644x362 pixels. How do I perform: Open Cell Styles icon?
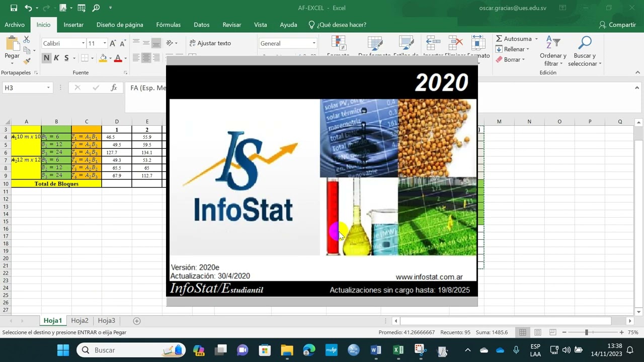(406, 43)
